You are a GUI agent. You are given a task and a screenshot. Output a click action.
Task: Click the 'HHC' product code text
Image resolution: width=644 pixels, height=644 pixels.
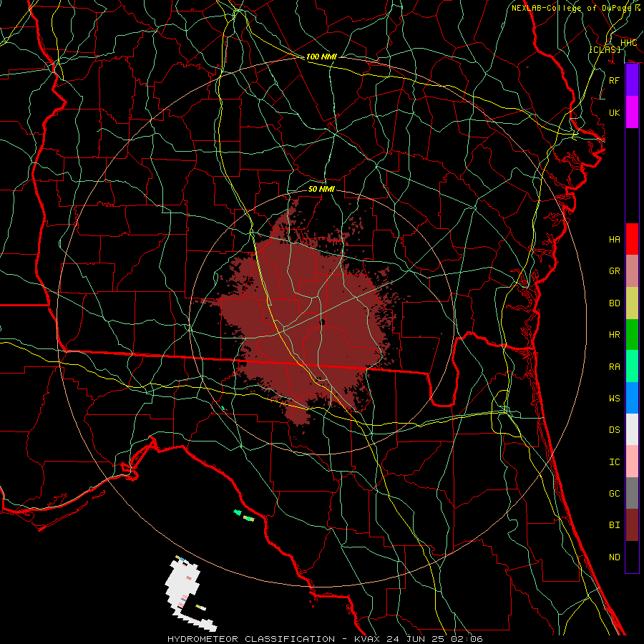tap(628, 43)
